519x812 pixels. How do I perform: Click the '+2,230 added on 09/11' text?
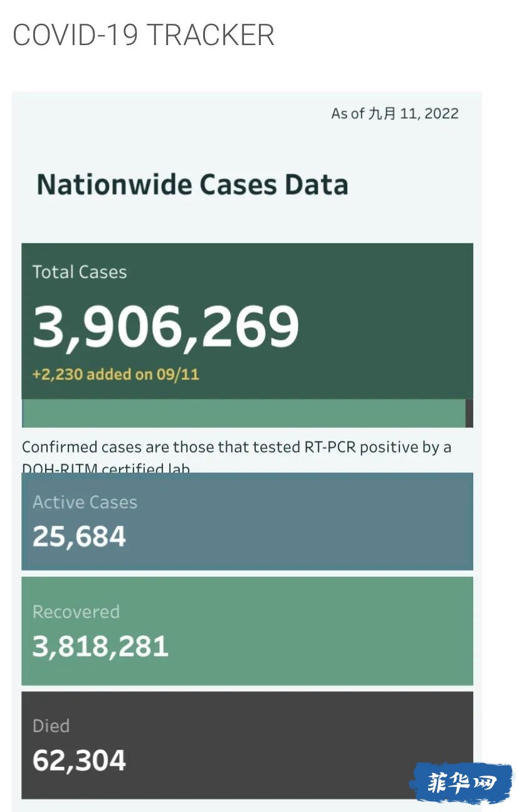[x=115, y=375]
